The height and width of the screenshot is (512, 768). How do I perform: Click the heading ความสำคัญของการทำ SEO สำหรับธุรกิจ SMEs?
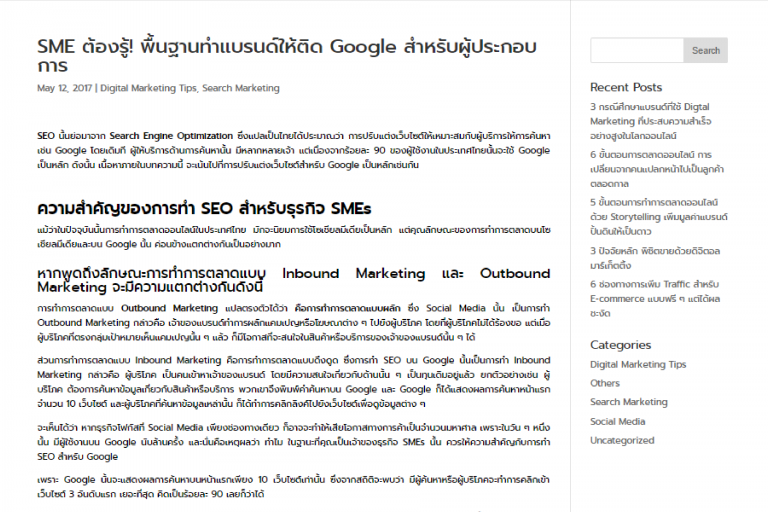204,208
